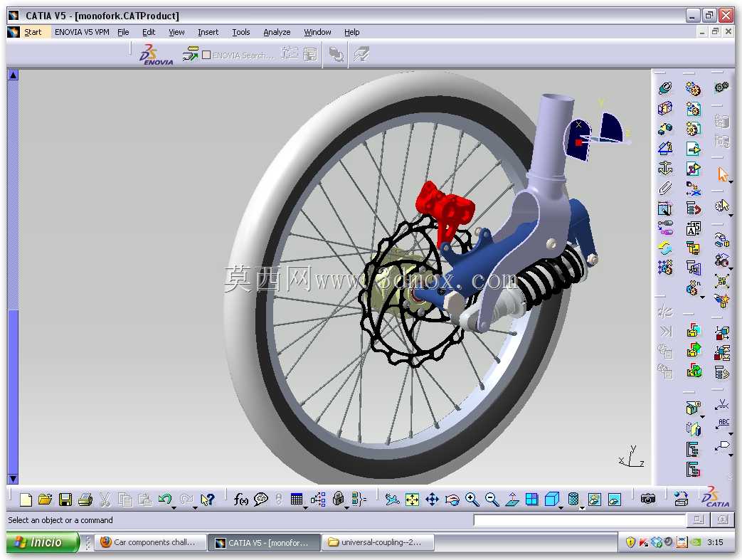Select the Pan arrows tool
Viewport: 742px width, 560px height.
tap(432, 500)
